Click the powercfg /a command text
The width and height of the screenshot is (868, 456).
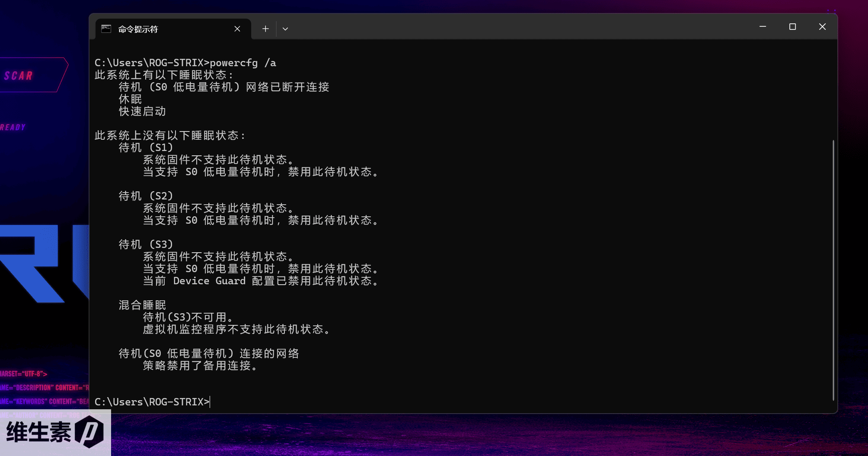point(243,63)
